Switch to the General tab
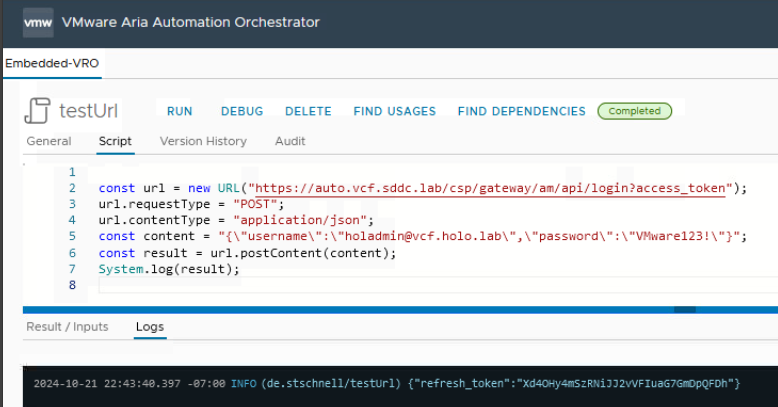778x407 pixels. coord(49,141)
